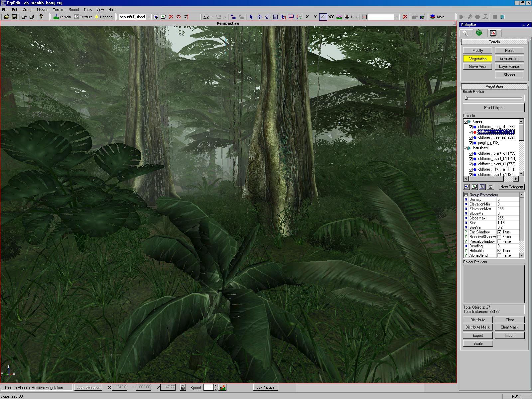The image size is (532, 399).
Task: Click the Brush Radius slider handle
Action: click(466, 98)
